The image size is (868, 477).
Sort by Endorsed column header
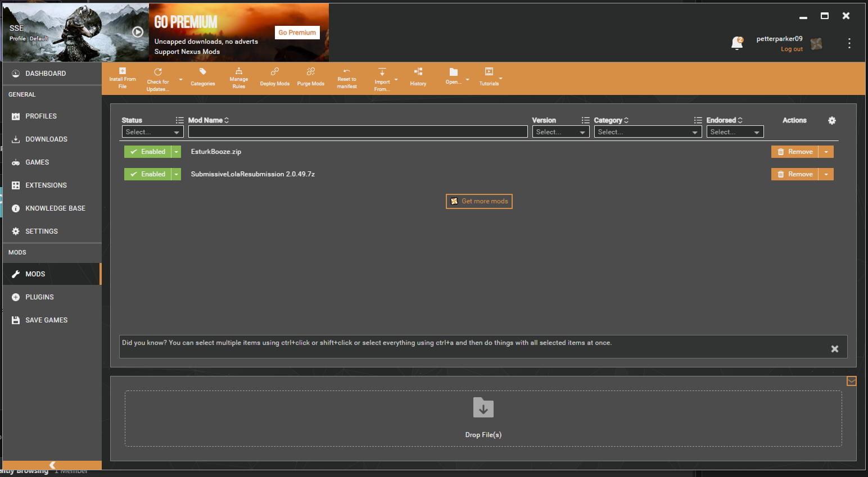pyautogui.click(x=725, y=120)
